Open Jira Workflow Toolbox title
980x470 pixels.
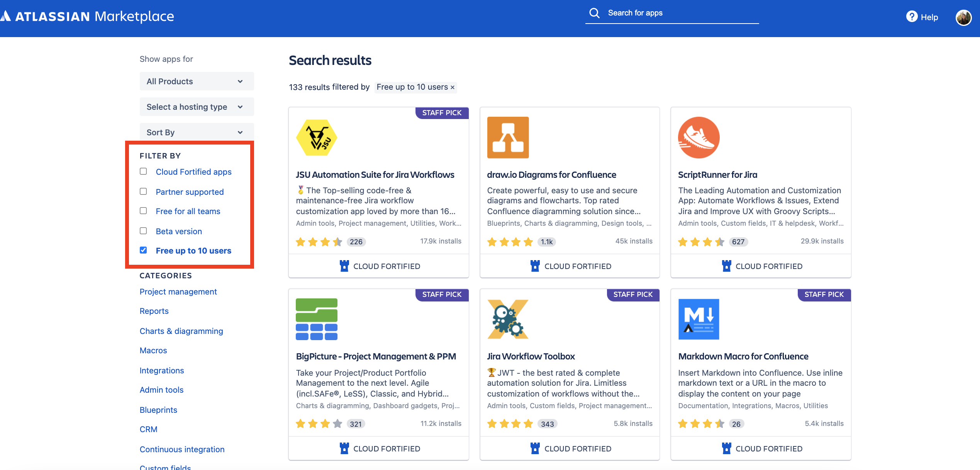[531, 356]
